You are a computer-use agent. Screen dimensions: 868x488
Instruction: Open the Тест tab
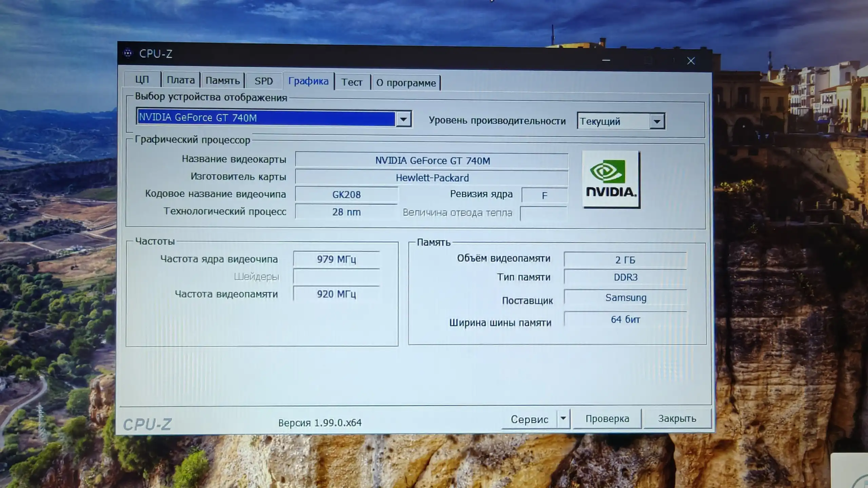coord(352,82)
